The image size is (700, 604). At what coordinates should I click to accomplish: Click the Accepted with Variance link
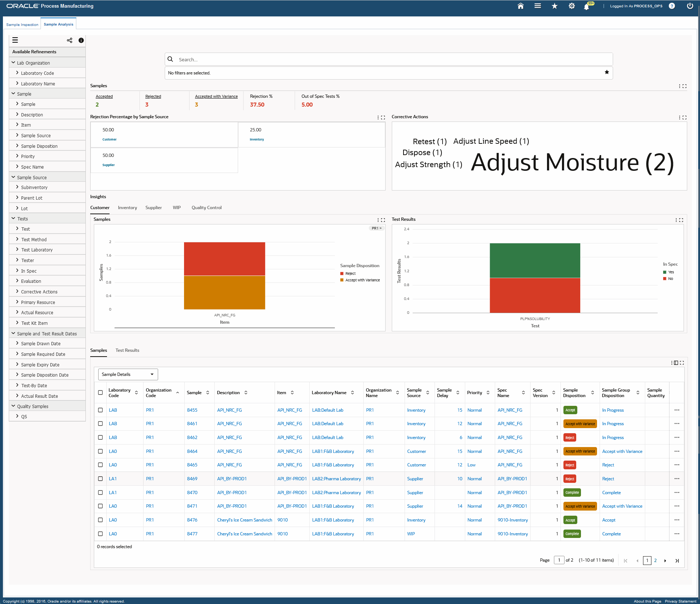216,96
